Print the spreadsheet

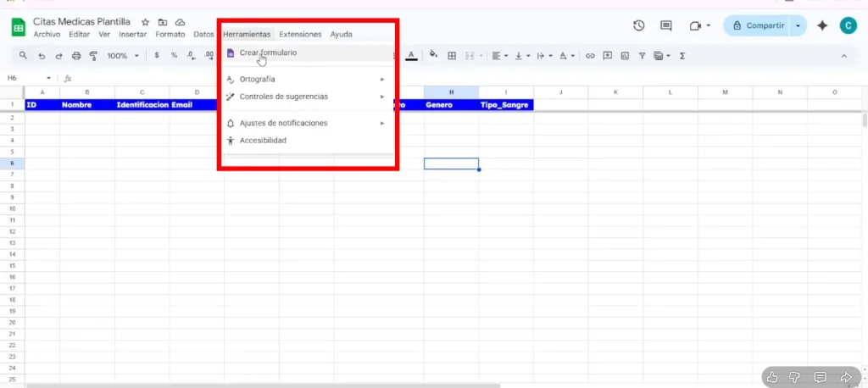[x=76, y=56]
